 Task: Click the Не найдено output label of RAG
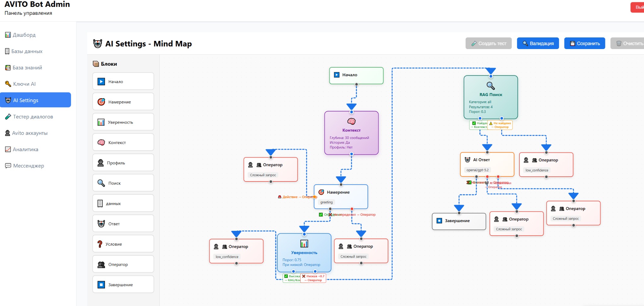(x=501, y=125)
